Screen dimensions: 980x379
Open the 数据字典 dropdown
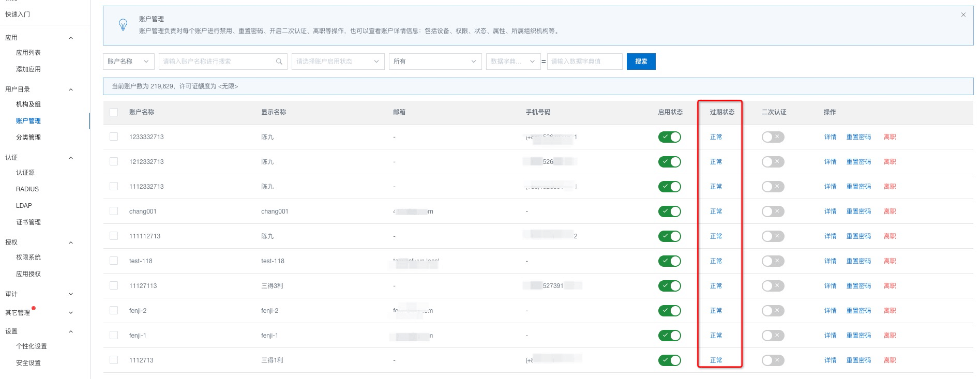512,62
